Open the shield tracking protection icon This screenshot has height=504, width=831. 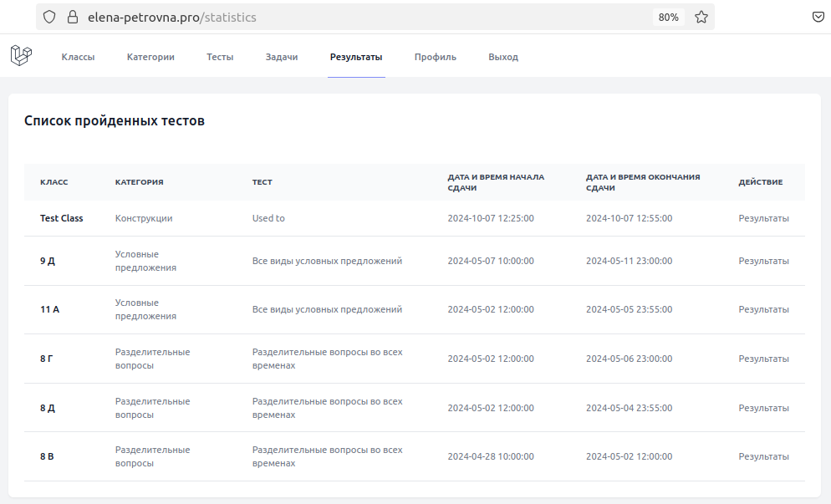(x=49, y=17)
